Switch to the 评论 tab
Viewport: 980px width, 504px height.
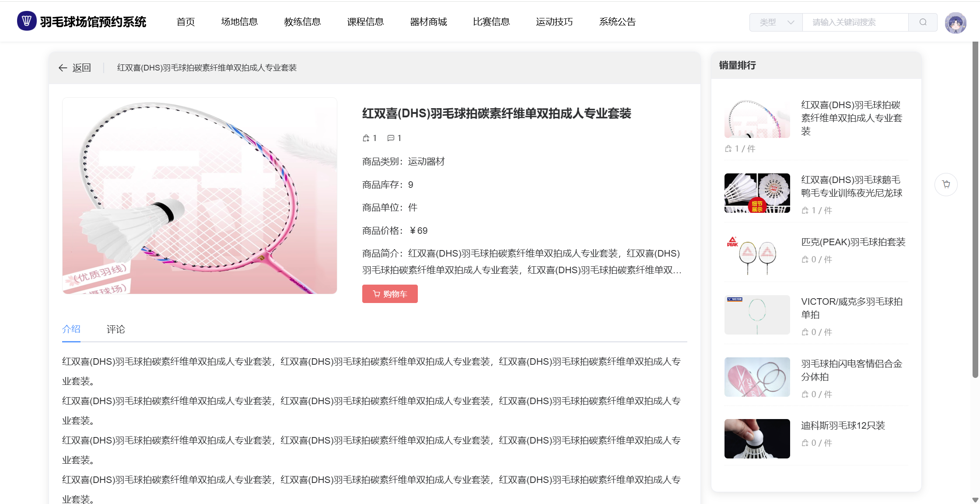coord(115,329)
